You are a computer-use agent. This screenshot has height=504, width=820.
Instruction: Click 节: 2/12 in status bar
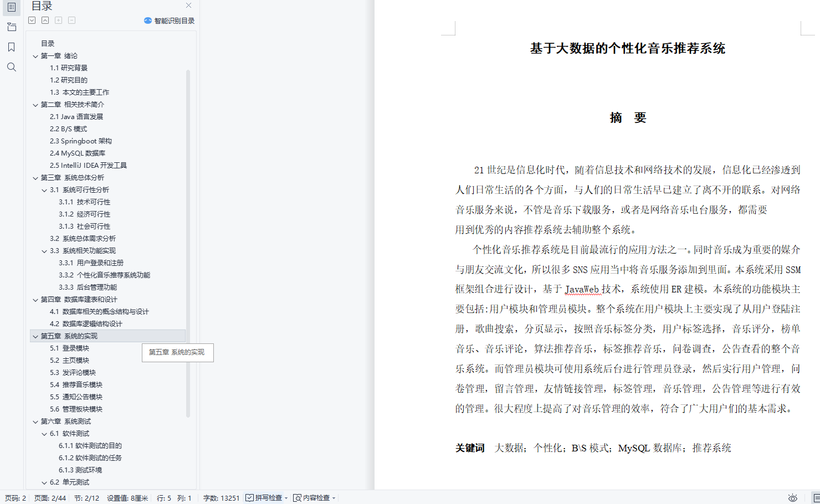(86, 498)
